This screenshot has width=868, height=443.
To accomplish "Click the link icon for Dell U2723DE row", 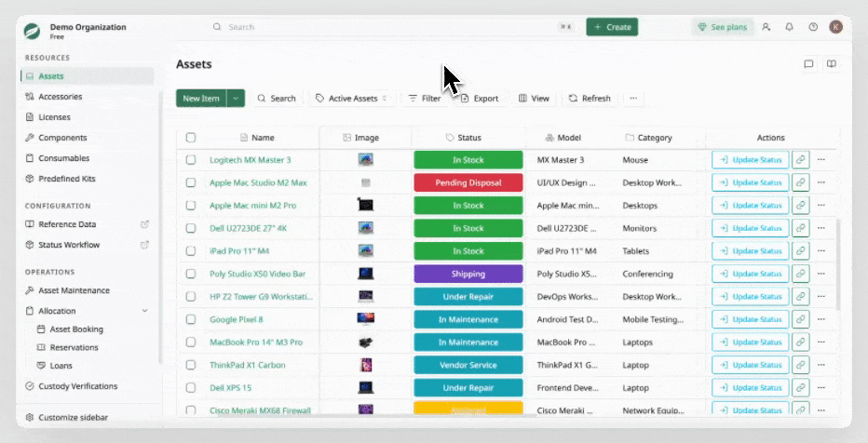I will click(x=800, y=228).
